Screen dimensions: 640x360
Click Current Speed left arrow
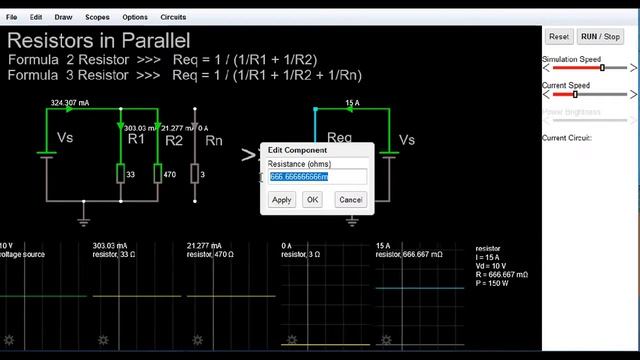coord(547,95)
